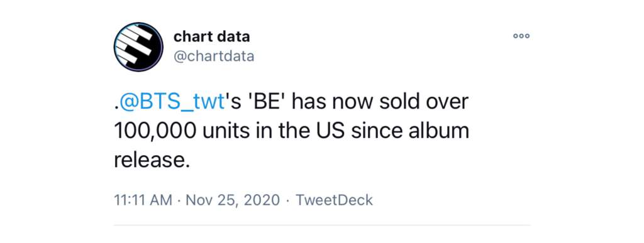Open the @chartdata handle profile
The width and height of the screenshot is (644, 243).
click(x=214, y=56)
